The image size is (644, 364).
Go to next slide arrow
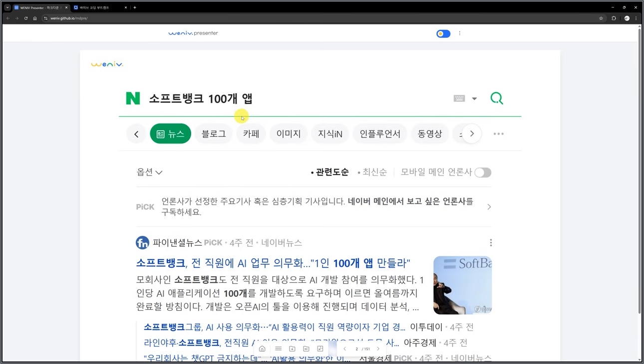378,349
